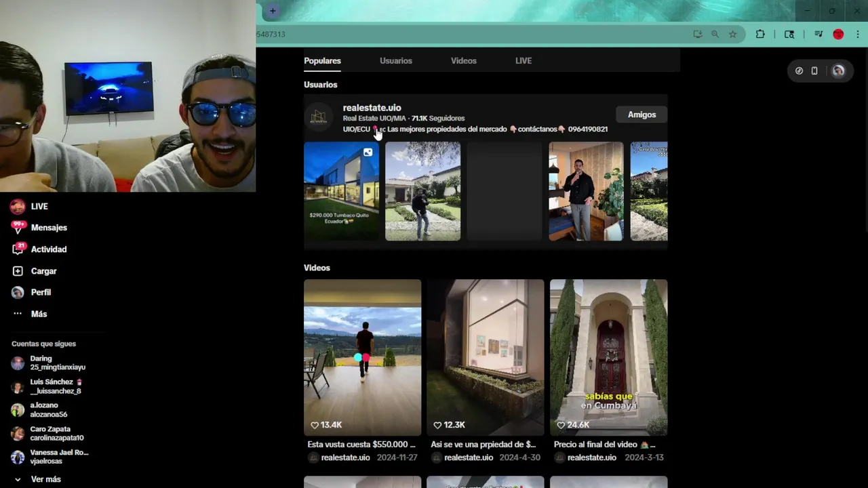This screenshot has width=868, height=488.
Task: Click the Actividad sidebar label
Action: [49, 249]
